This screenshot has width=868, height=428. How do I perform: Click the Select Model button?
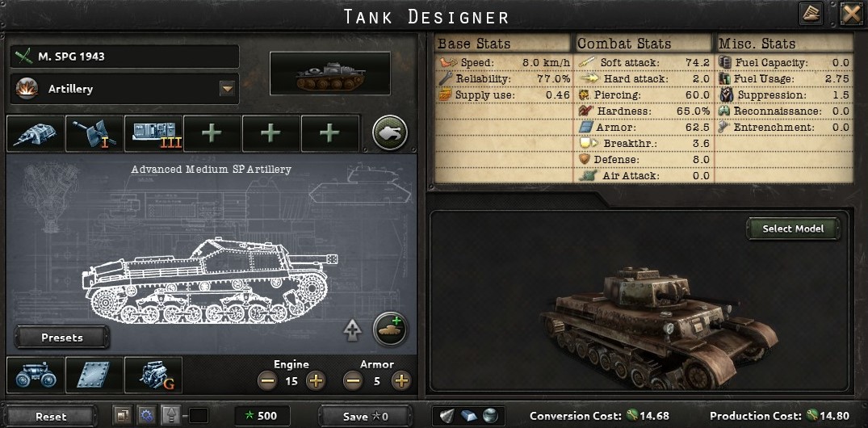[x=793, y=229]
